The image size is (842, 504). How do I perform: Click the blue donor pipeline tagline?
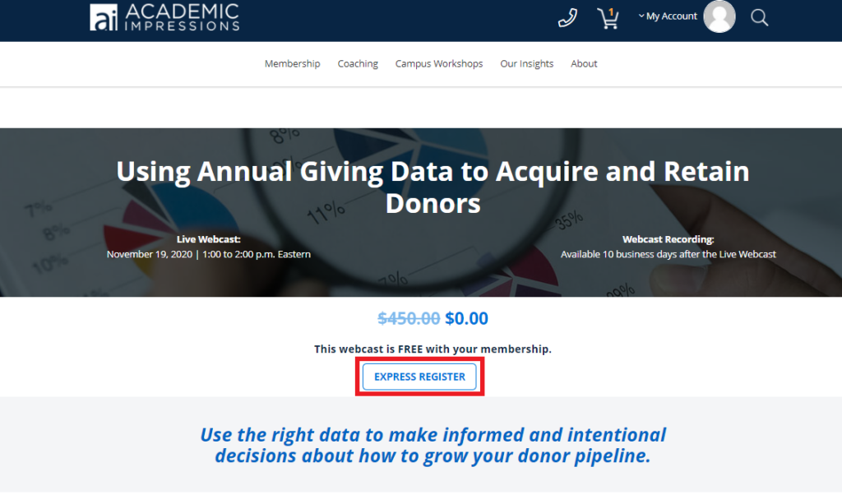(x=433, y=445)
